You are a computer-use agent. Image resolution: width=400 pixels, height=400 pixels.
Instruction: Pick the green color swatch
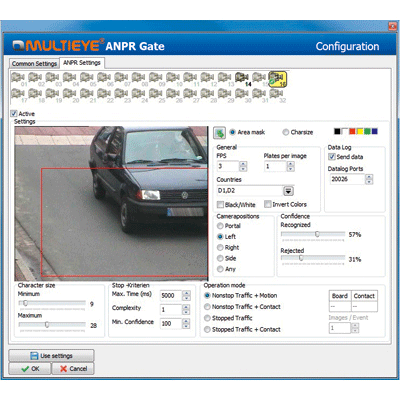[x=367, y=131]
